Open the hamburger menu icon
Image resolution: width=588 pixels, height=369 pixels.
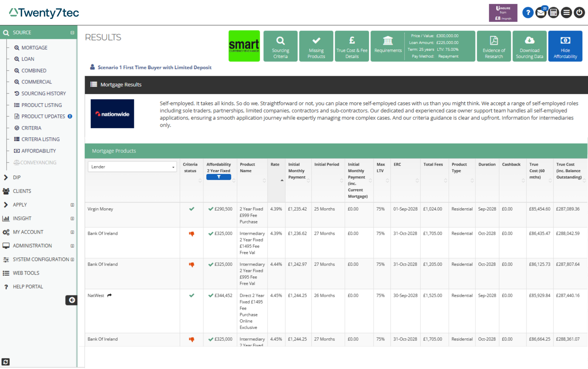[566, 13]
